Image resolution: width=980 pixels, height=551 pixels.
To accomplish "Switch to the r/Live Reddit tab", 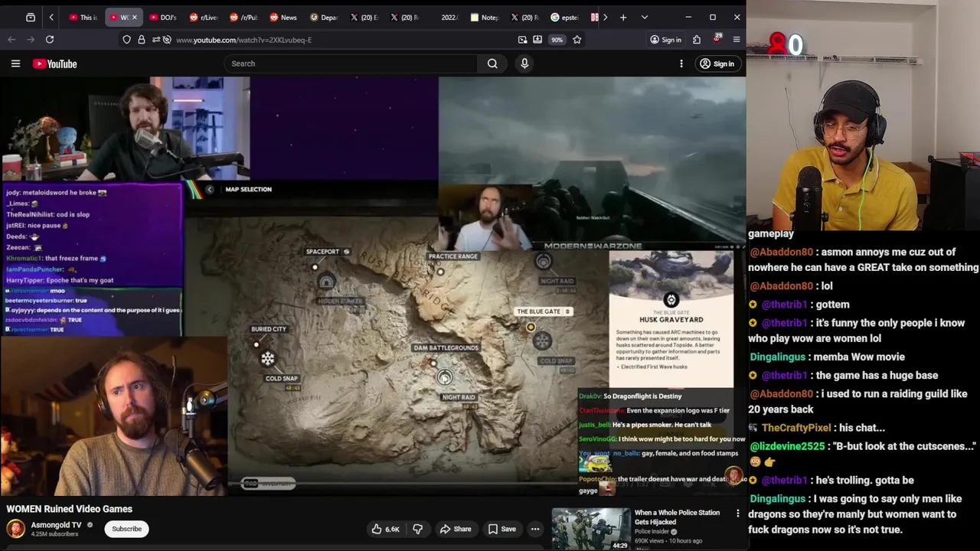I will coord(204,17).
